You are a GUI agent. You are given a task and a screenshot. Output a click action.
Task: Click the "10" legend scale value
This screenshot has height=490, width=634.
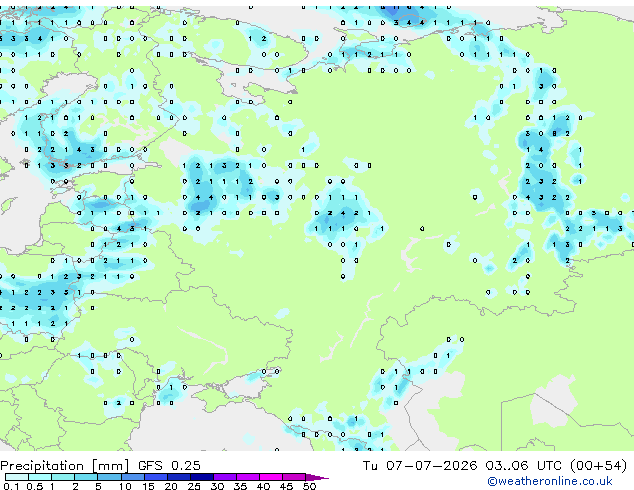[x=125, y=486]
